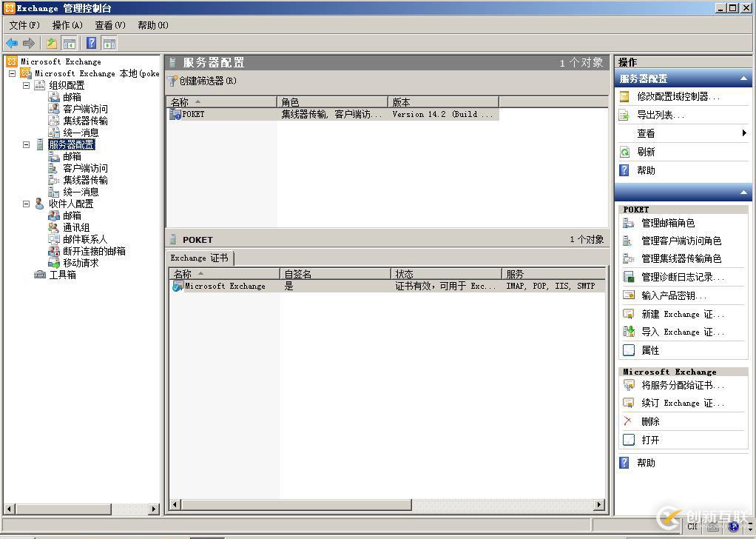Open the 操作(A) menu

pyautogui.click(x=67, y=25)
